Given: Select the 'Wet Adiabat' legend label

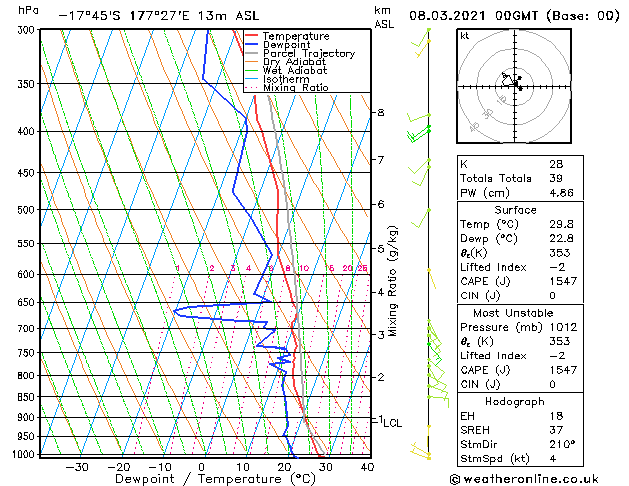Looking at the screenshot, I should coord(295,70).
